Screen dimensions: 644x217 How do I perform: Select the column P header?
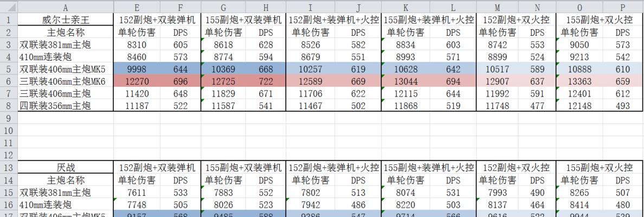click(623, 7)
